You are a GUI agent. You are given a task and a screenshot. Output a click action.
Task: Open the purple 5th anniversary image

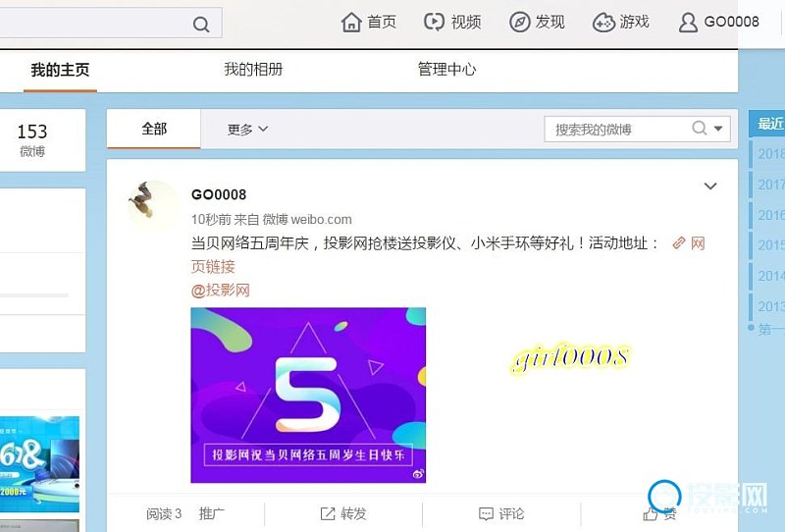pyautogui.click(x=308, y=396)
